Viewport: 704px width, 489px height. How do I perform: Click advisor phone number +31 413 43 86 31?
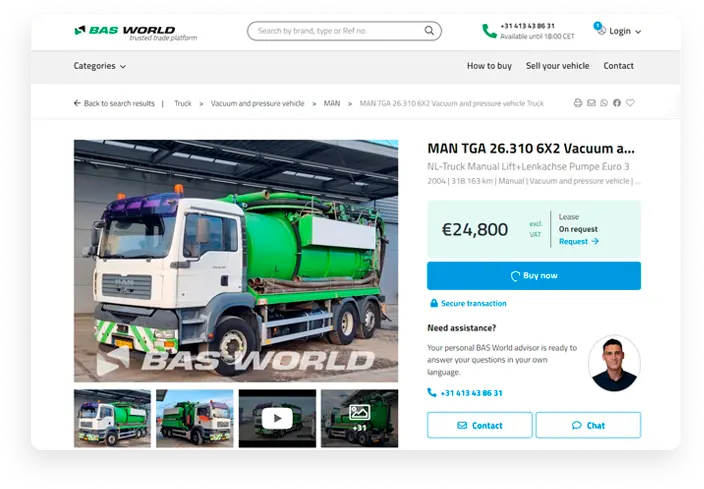tap(471, 393)
